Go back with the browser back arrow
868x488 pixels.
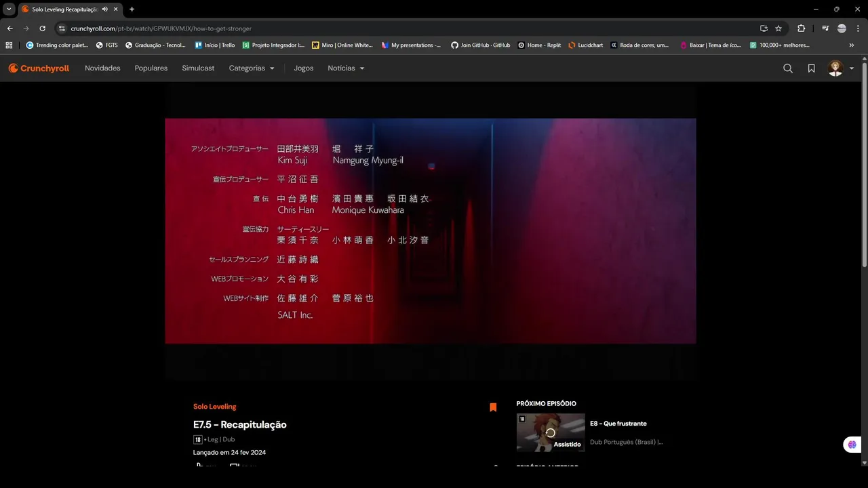tap(9, 28)
